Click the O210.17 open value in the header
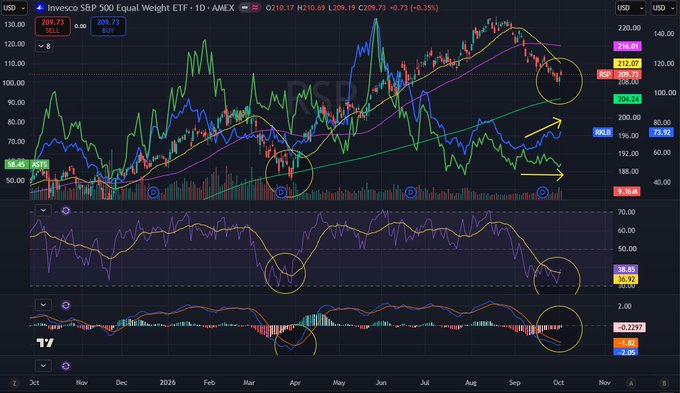The height and width of the screenshot is (393, 680). 280,8
